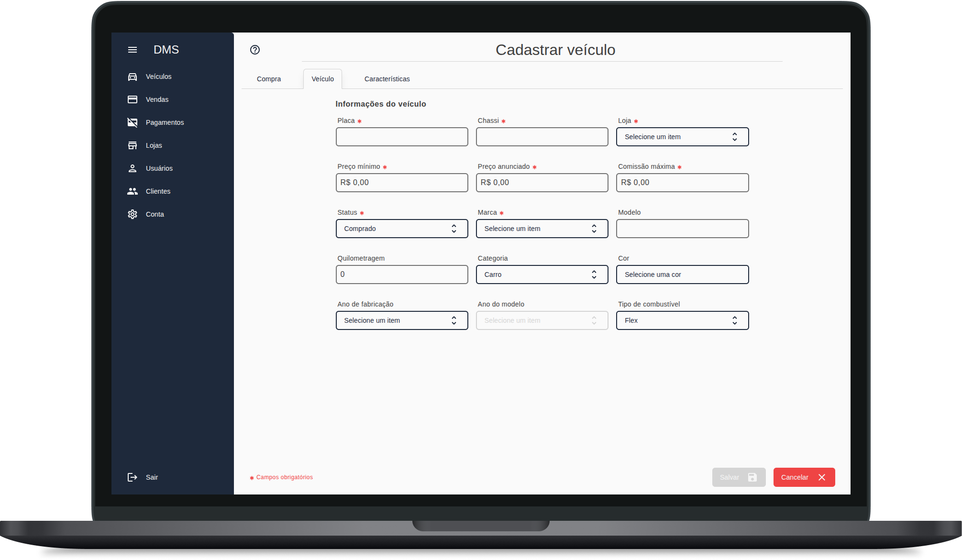Click the Cancelar button
The image size is (962, 560).
pyautogui.click(x=804, y=477)
